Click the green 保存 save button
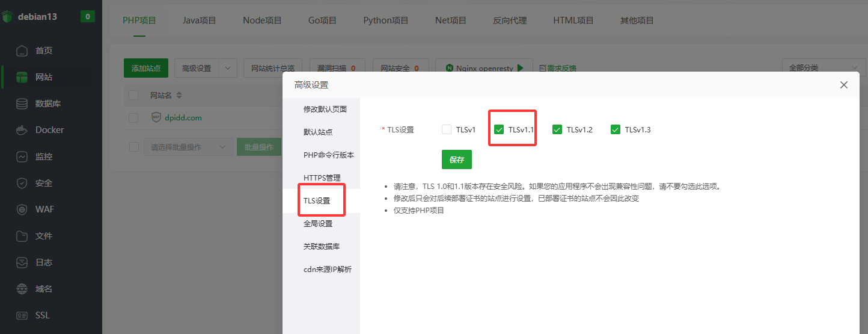This screenshot has width=868, height=334. pyautogui.click(x=457, y=159)
